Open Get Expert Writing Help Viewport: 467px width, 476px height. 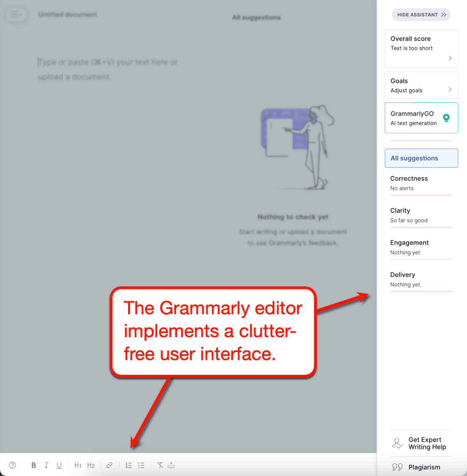[421, 443]
